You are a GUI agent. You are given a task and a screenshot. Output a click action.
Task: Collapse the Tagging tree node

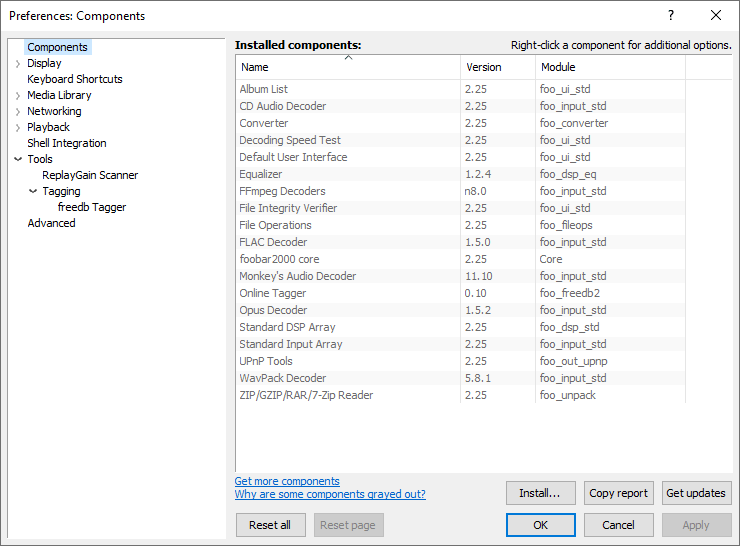click(33, 191)
